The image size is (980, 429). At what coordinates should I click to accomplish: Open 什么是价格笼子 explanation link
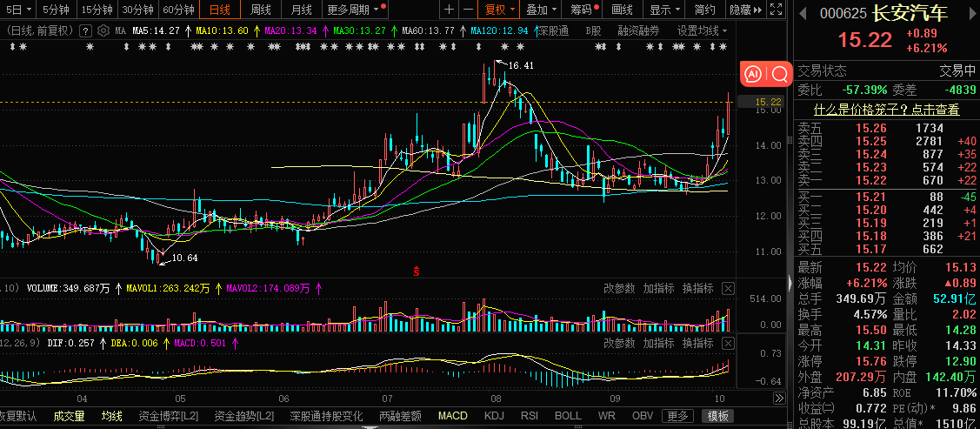886,110
